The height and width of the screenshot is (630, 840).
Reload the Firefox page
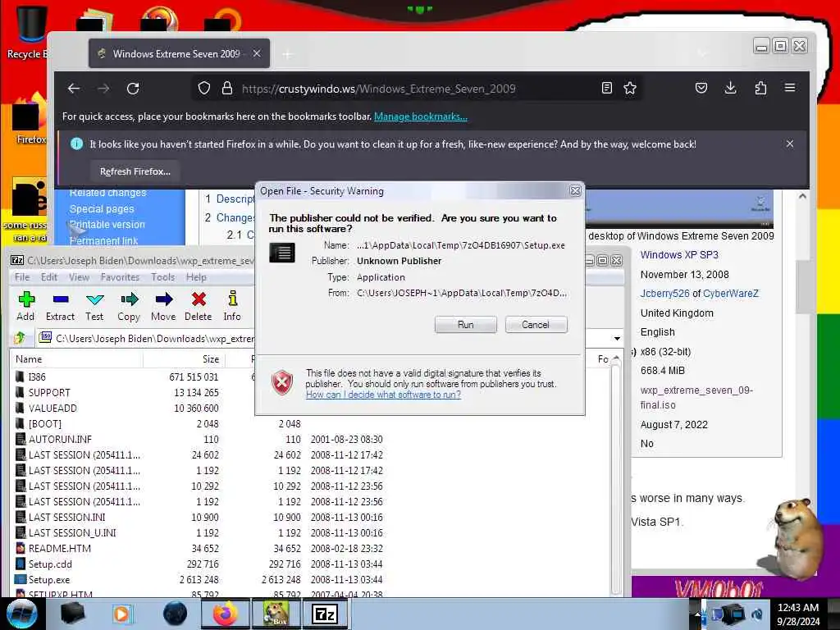133,89
